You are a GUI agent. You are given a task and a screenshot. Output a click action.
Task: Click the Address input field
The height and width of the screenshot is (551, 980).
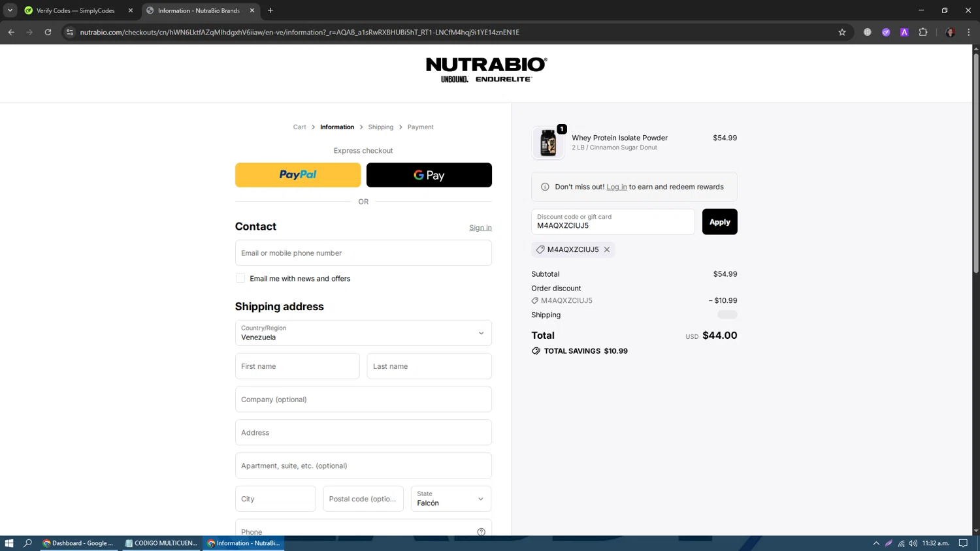[x=363, y=432]
